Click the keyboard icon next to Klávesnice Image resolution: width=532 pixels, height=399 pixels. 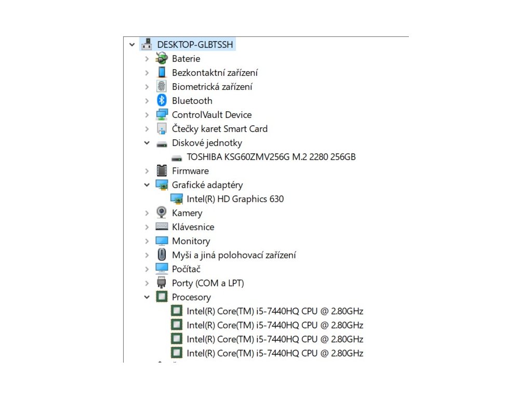[x=162, y=227]
